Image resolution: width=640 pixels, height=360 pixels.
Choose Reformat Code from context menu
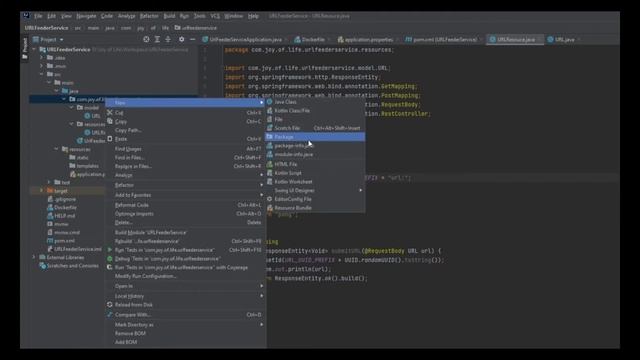(186, 205)
